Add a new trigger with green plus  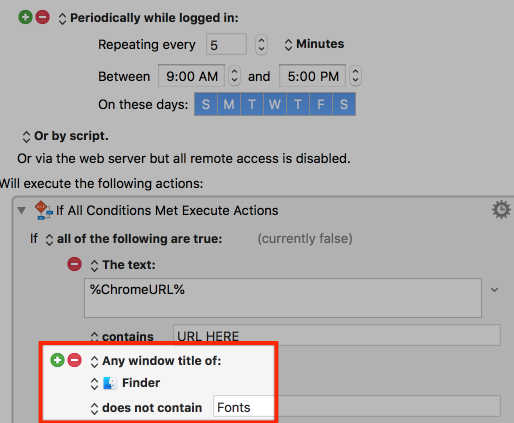click(25, 17)
